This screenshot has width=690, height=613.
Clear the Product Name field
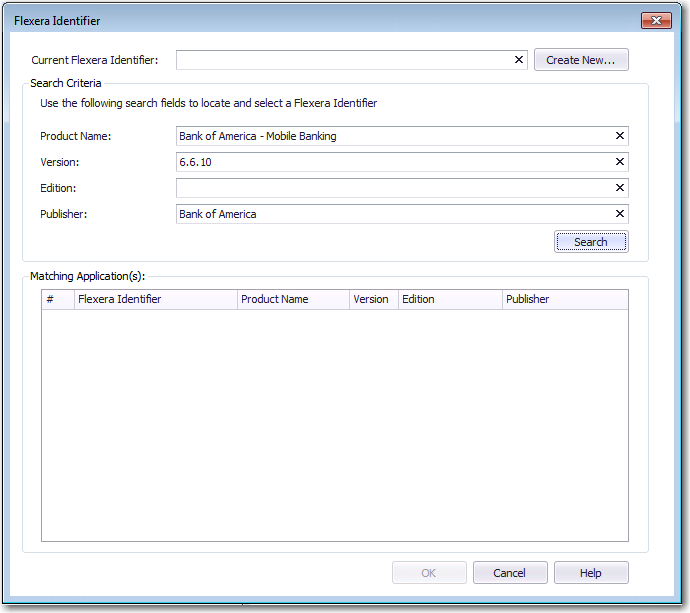619,136
